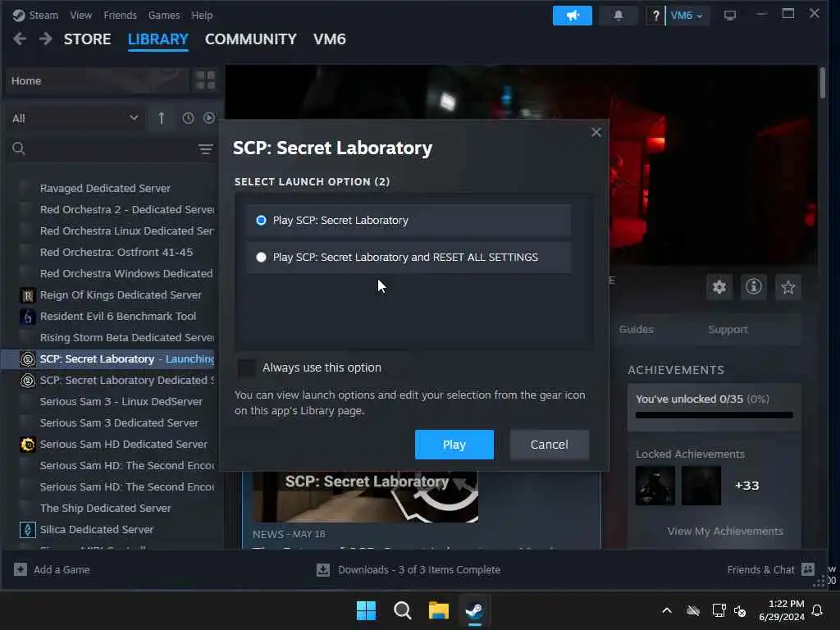Select Serious Sam HD Dedicated Server
The image size is (840, 630).
[123, 444]
